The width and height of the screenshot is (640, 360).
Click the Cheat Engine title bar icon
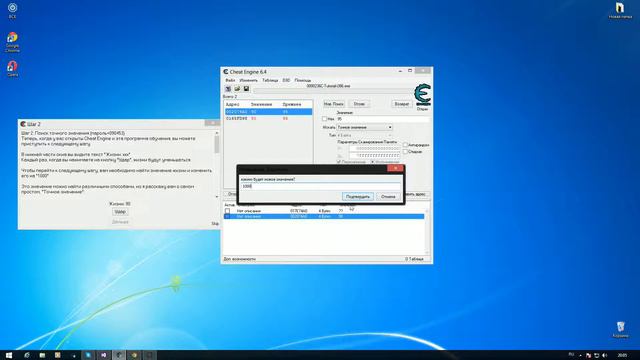pyautogui.click(x=226, y=72)
